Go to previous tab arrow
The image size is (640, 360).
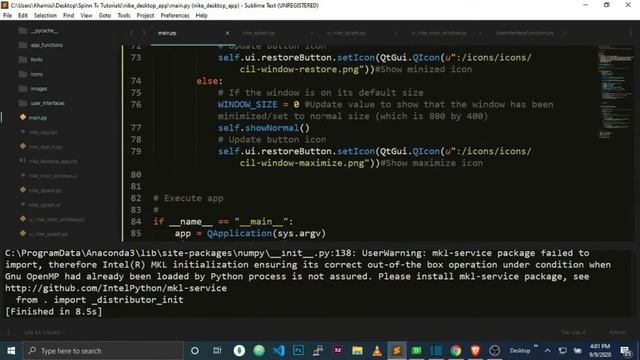(131, 33)
